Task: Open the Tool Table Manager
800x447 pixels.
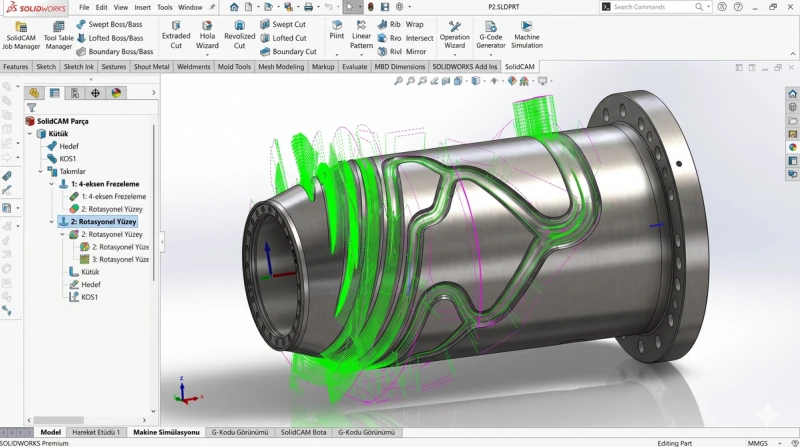Action: pos(59,36)
